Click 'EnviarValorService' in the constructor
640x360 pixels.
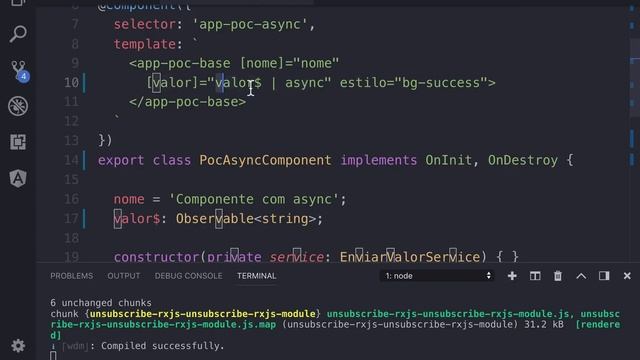tap(410, 257)
